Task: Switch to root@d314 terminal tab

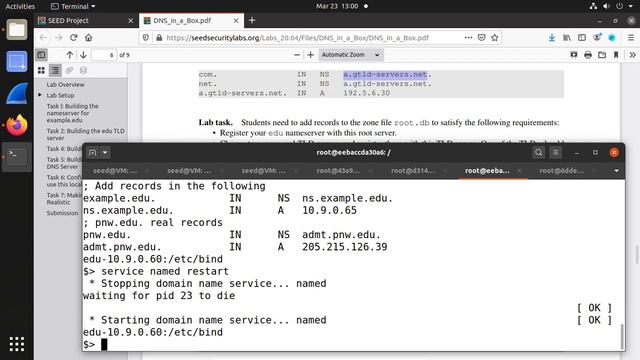Action: 413,171
